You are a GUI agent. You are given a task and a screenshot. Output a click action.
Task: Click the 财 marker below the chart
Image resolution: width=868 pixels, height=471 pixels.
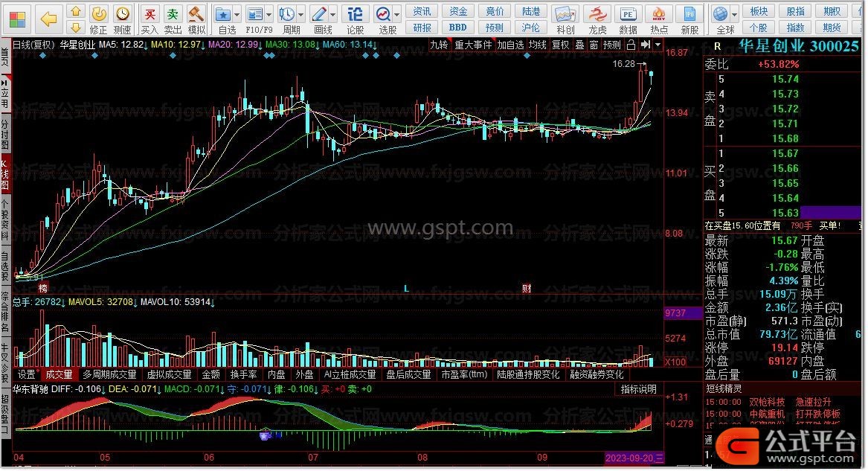point(527,289)
